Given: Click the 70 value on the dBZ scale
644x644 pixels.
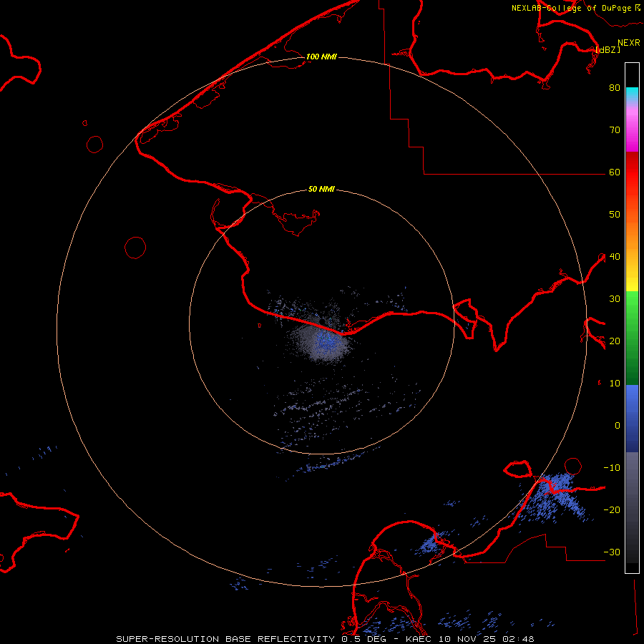Looking at the screenshot, I should pos(615,130).
